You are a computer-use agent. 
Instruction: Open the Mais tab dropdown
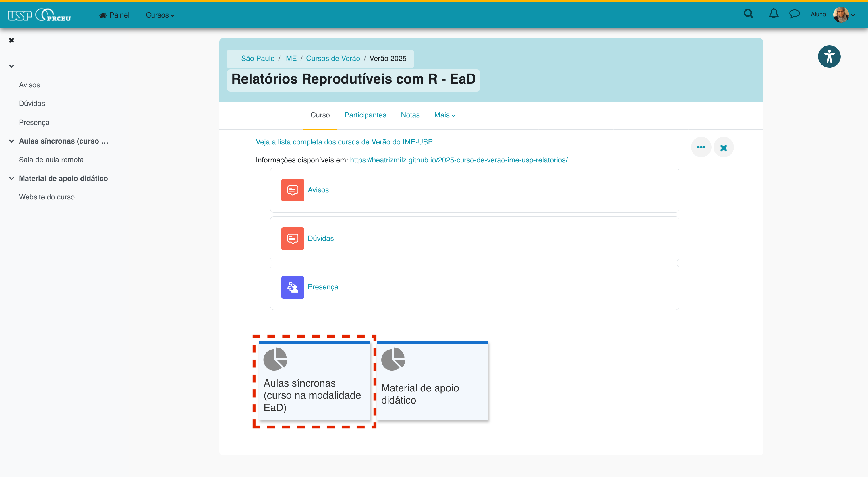(x=445, y=115)
